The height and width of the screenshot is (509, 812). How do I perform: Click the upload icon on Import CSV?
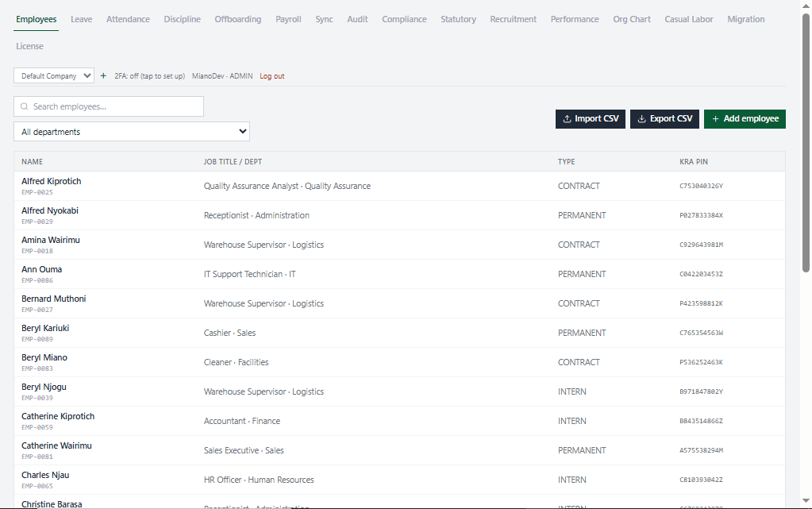pos(567,118)
